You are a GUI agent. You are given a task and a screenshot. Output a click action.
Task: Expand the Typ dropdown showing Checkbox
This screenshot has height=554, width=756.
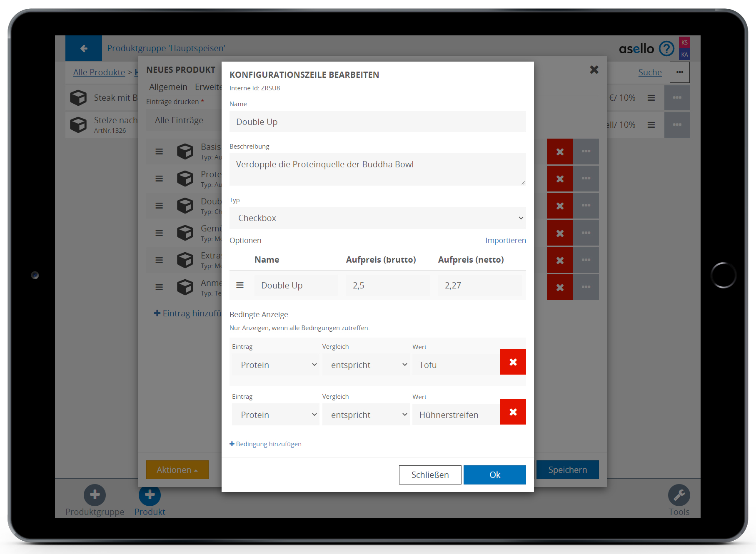(377, 218)
